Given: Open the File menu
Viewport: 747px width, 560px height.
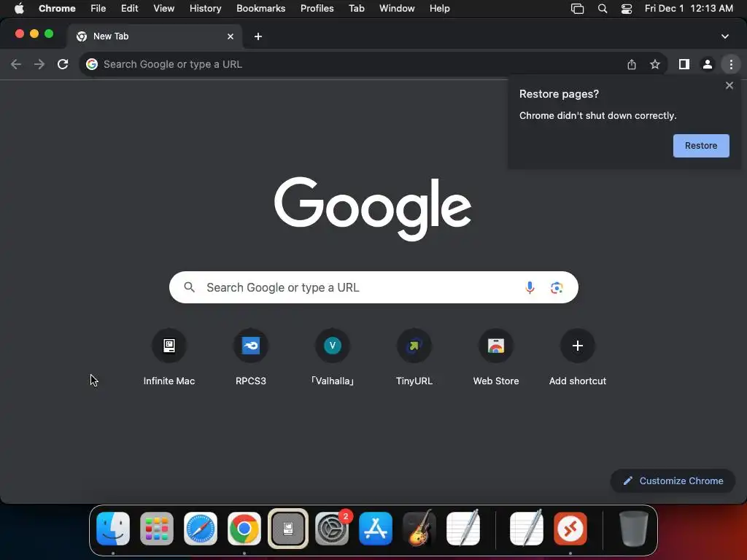Looking at the screenshot, I should 98,9.
